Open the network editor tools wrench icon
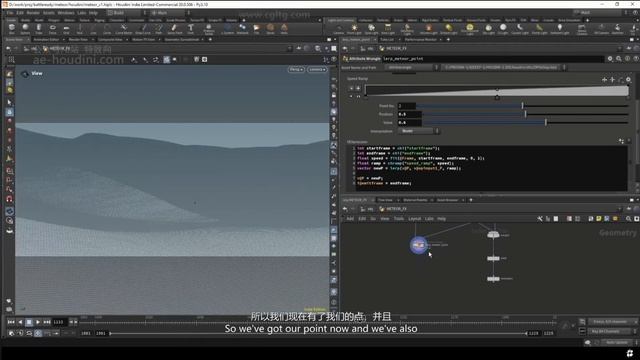The height and width of the screenshot is (360, 640). click(540, 219)
